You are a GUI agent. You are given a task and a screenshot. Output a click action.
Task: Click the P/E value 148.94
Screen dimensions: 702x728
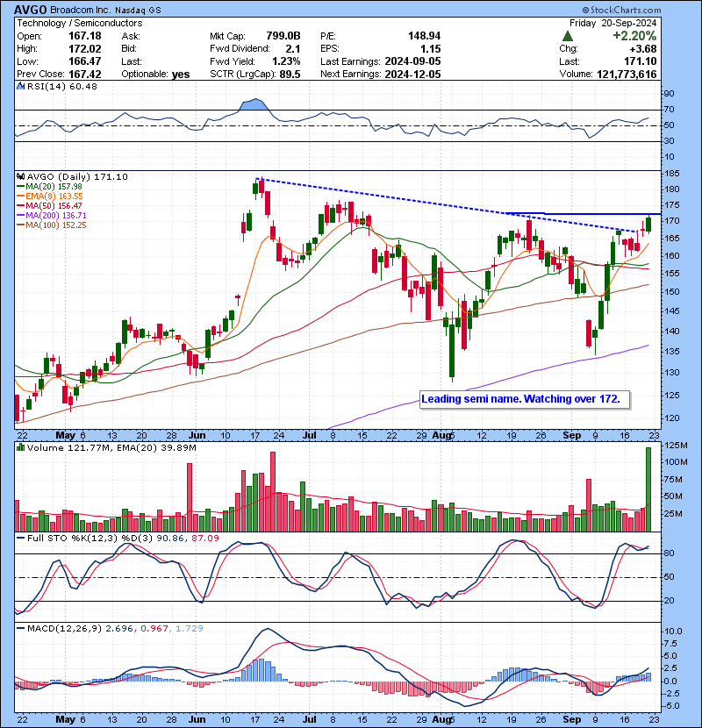[424, 36]
